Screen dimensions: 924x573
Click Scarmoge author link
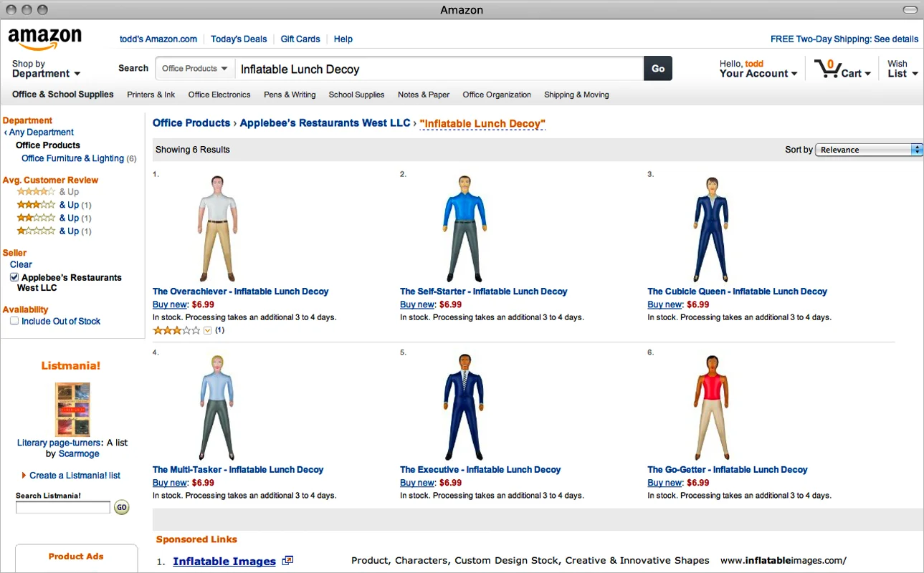coord(79,453)
